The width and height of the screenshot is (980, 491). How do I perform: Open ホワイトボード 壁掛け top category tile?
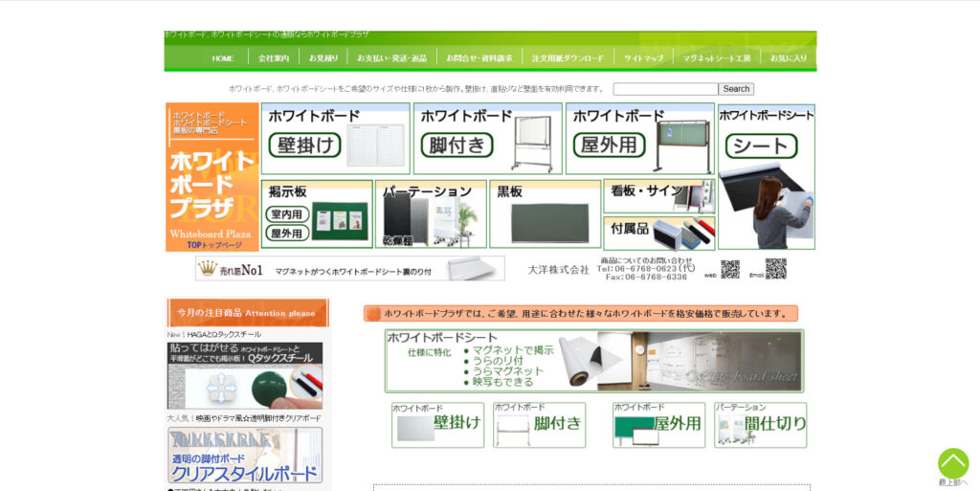point(336,139)
